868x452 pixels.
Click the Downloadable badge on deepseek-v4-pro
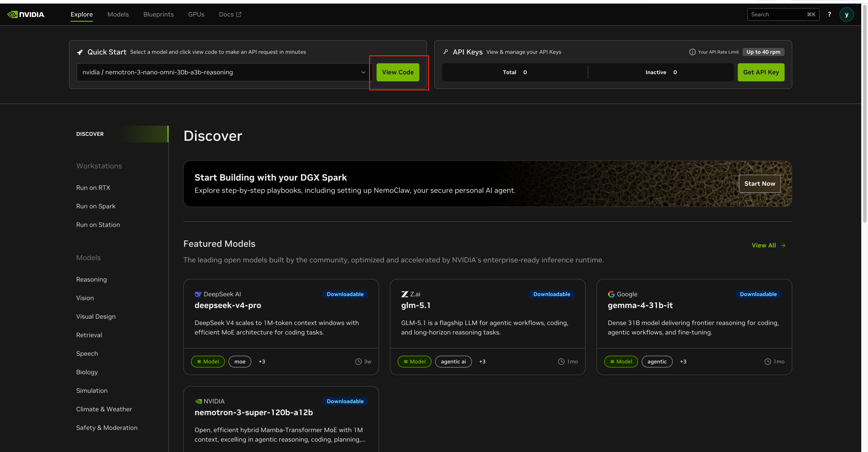tap(345, 294)
